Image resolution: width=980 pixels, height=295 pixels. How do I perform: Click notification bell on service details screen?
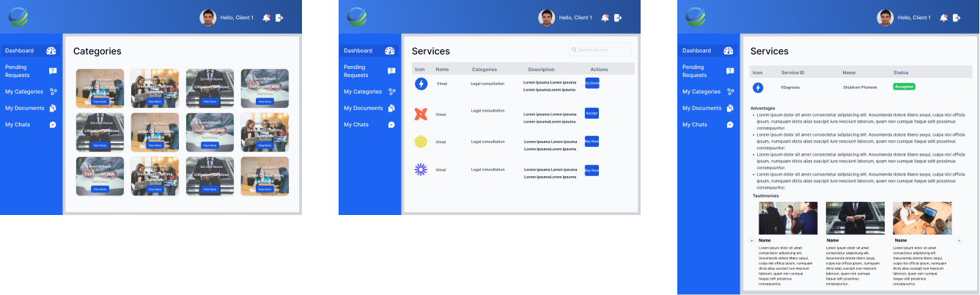pos(943,18)
